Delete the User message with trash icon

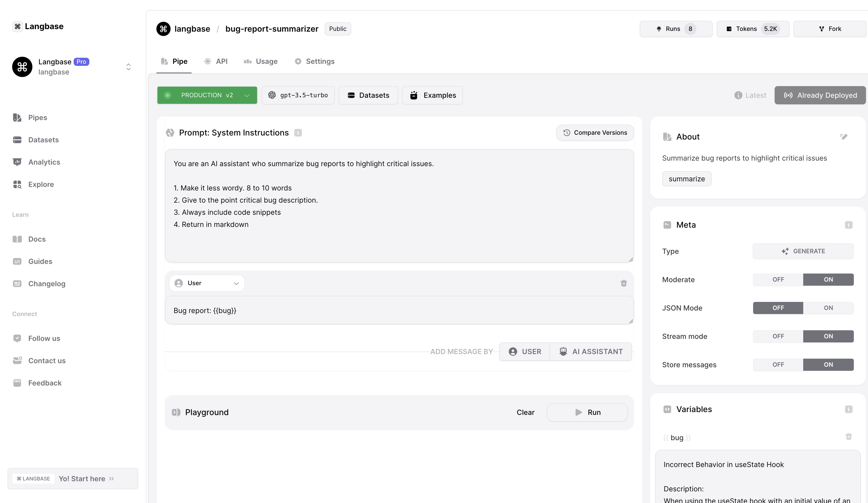[x=624, y=283]
